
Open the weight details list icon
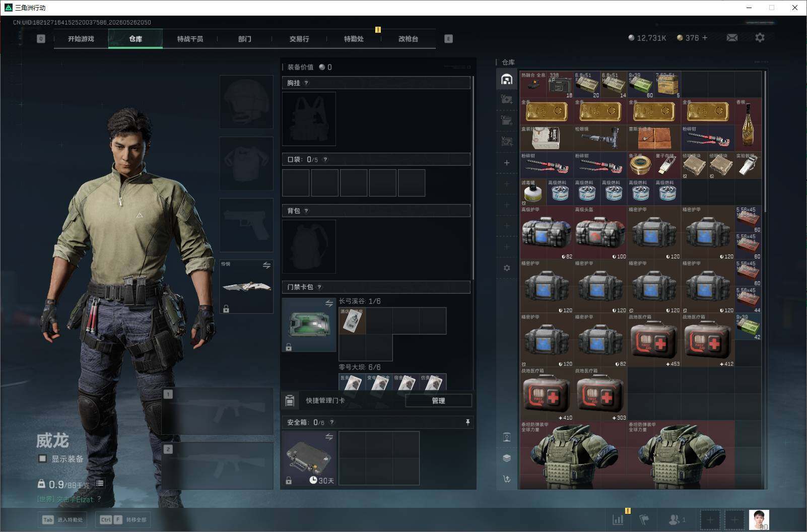100,484
